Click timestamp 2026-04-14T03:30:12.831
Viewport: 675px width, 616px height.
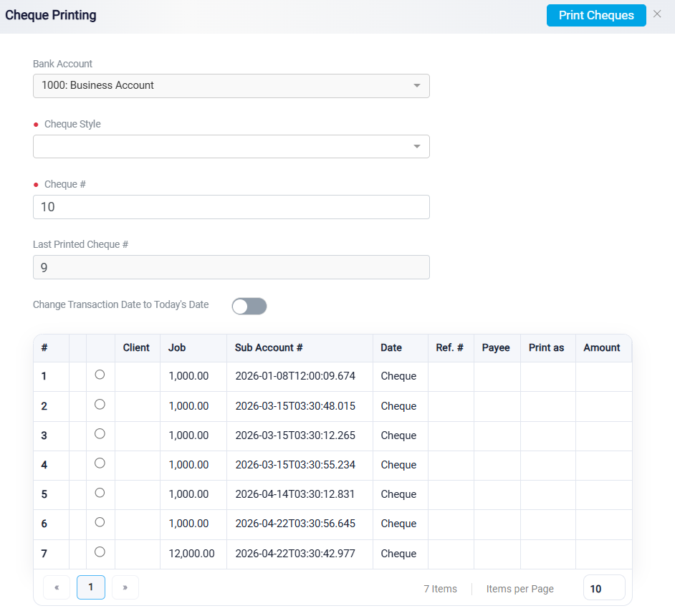tap(295, 494)
